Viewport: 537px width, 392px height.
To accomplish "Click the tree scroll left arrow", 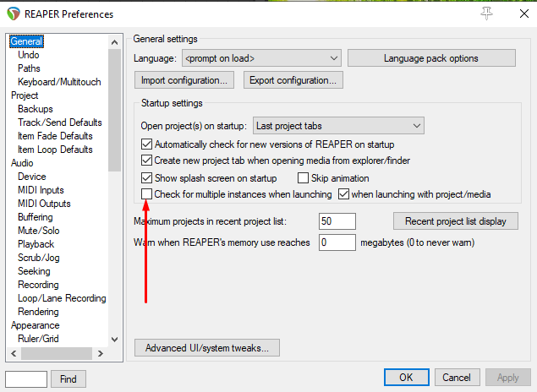I will (14, 353).
